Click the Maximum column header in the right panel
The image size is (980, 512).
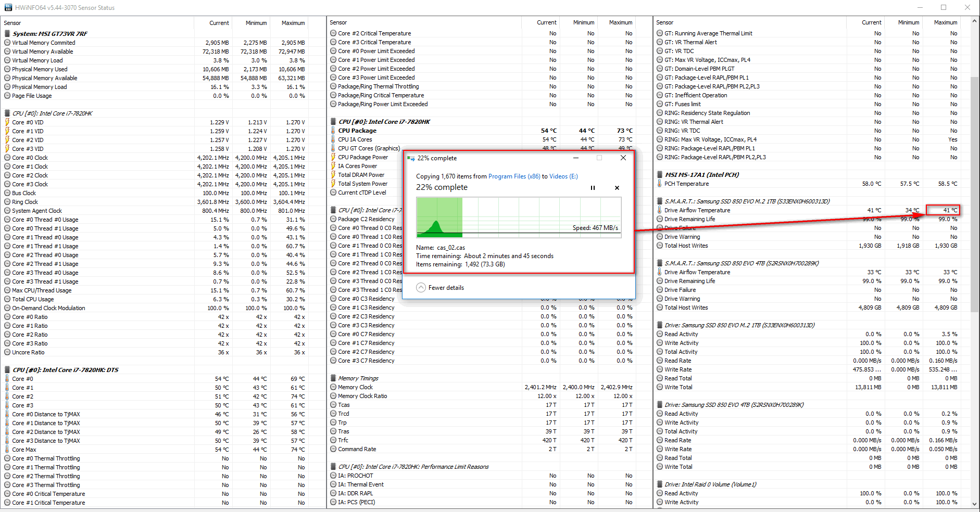coord(945,22)
